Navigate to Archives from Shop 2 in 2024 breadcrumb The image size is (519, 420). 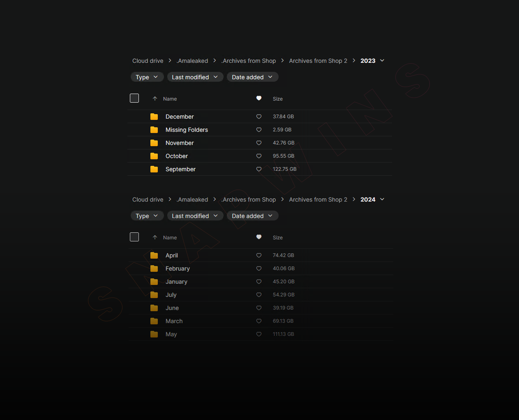[x=318, y=200]
